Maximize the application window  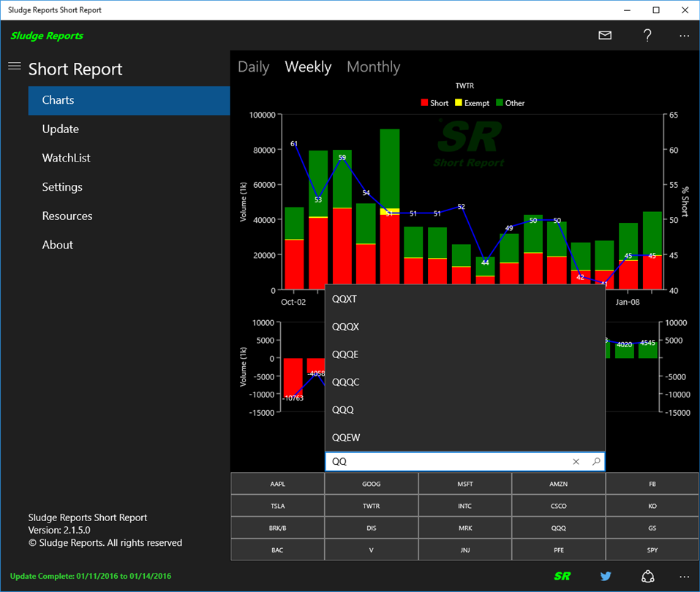tap(656, 10)
